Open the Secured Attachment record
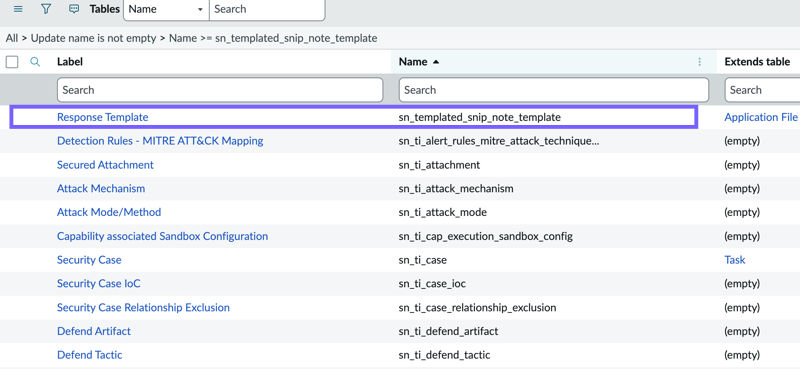Image resolution: width=800 pixels, height=369 pixels. click(x=105, y=165)
